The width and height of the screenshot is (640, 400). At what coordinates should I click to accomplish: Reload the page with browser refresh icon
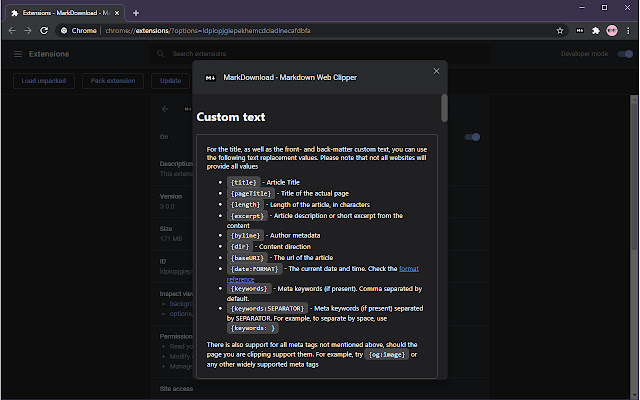coord(44,30)
